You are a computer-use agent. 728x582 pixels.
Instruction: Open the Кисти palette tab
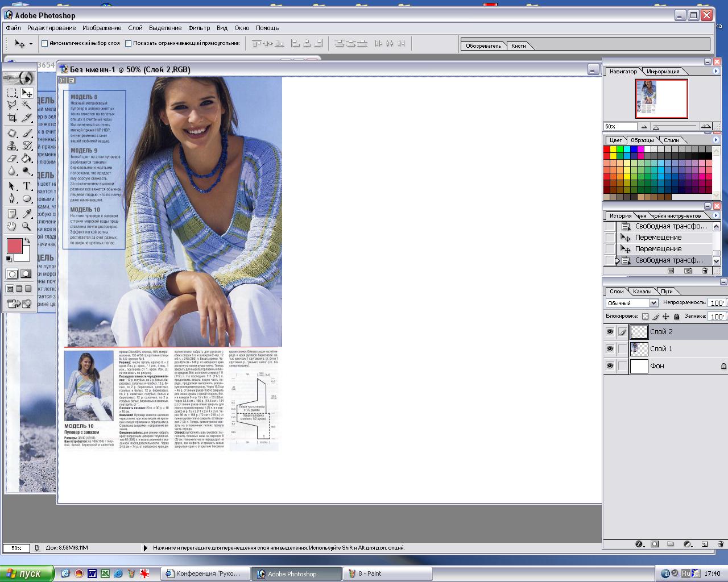coord(519,45)
